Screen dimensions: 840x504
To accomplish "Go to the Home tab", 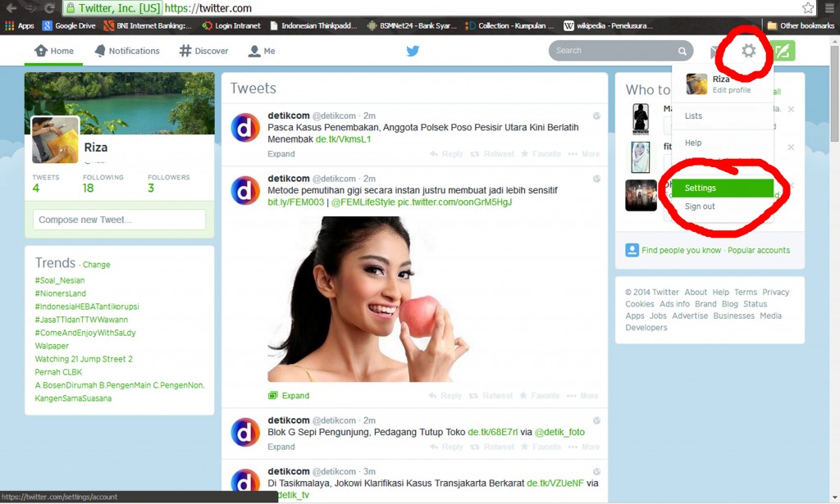I will [54, 51].
